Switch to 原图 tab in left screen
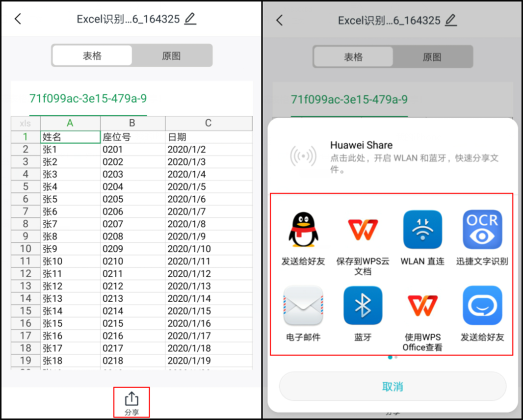The width and height of the screenshot is (523, 420). point(171,55)
